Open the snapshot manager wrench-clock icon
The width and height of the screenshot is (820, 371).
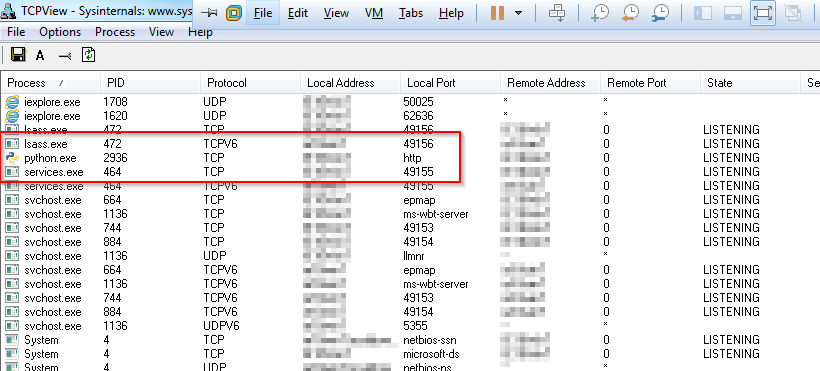661,13
